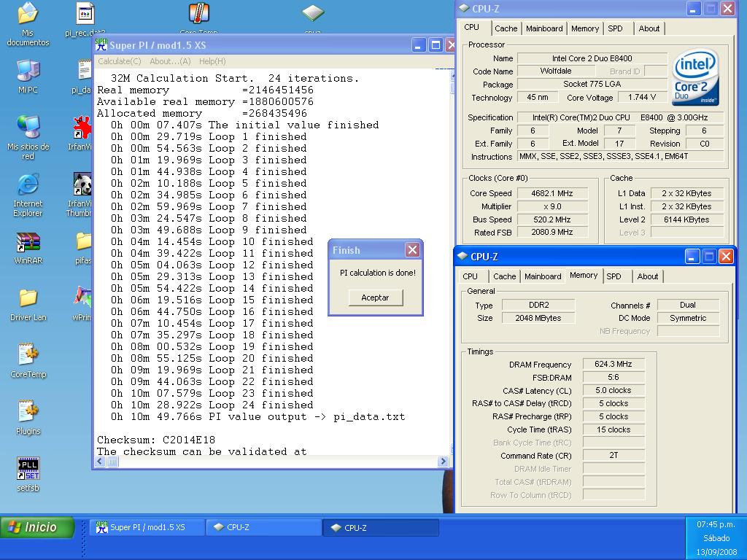Click processor Name field Intel Core 2 Duo E8400
The image size is (747, 560).
click(x=592, y=58)
